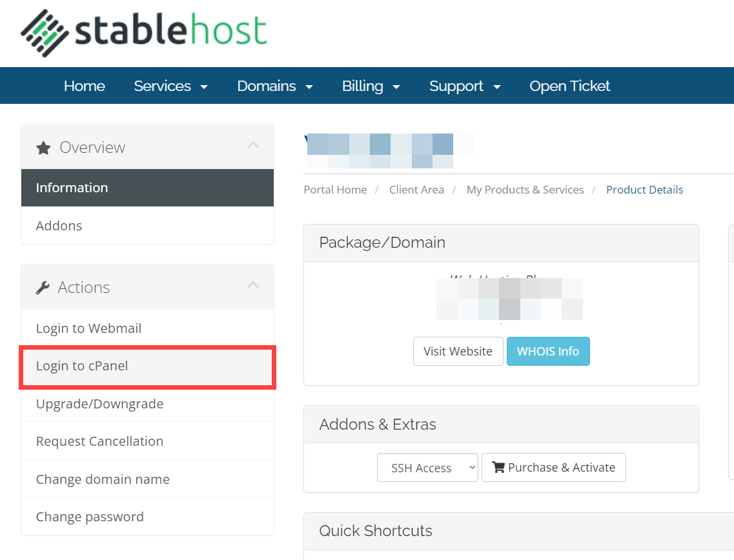Switch to the Addons section in the sidebar
The width and height of the screenshot is (734, 560).
[59, 226]
